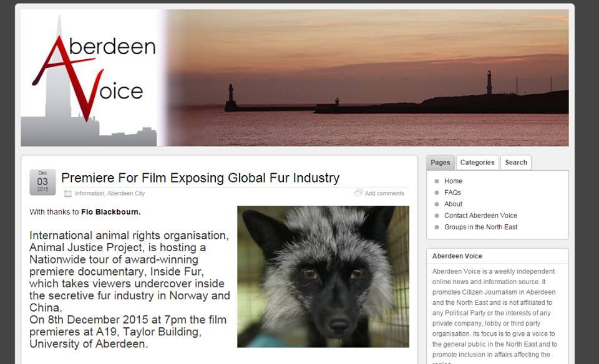The width and height of the screenshot is (599, 364).
Task: Click the category folder icon beside Information
Action: (x=68, y=193)
